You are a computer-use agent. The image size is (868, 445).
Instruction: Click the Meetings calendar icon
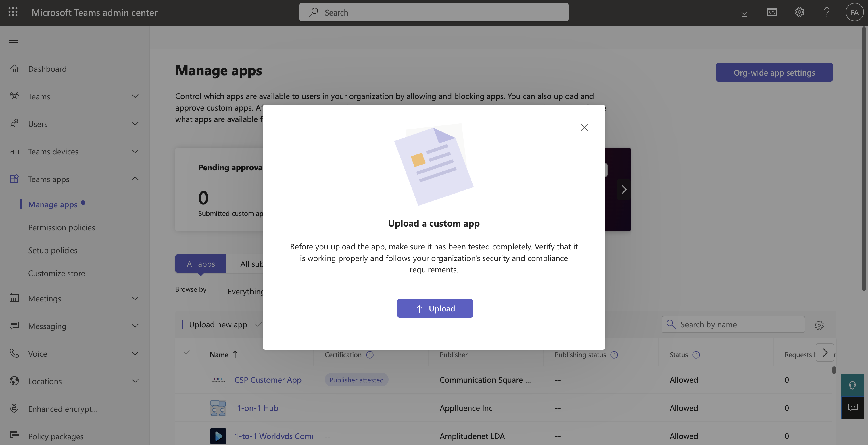(x=14, y=298)
